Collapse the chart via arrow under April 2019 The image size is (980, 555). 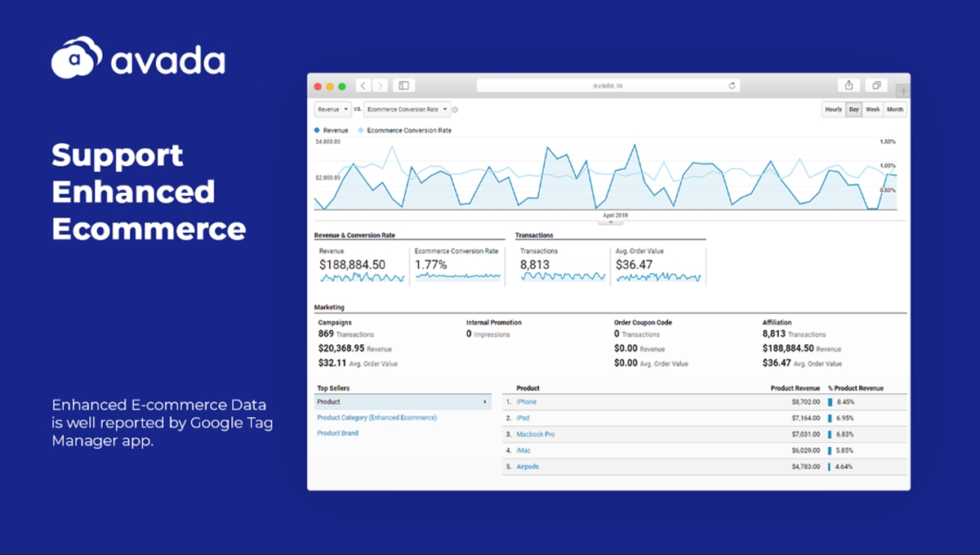611,222
